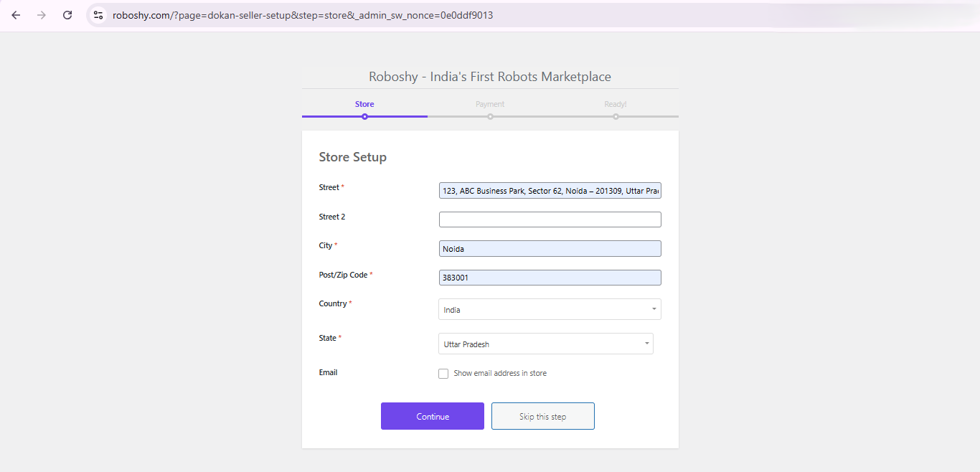Select the Payment step label
Image resolution: width=980 pixels, height=472 pixels.
pos(490,104)
